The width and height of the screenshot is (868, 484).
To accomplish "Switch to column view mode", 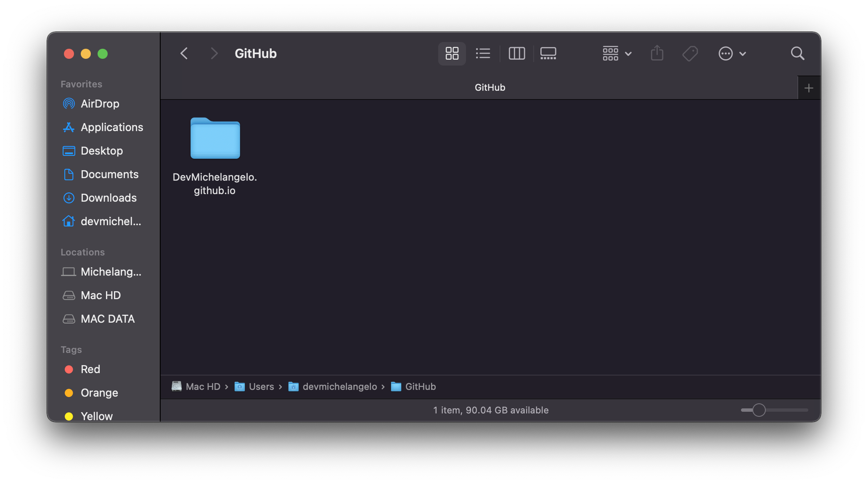I will tap(517, 53).
